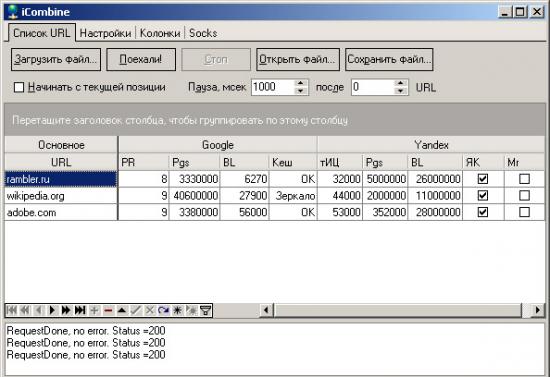This screenshot has height=377, width=550.
Task: Click the Стоп button
Action: (x=216, y=59)
